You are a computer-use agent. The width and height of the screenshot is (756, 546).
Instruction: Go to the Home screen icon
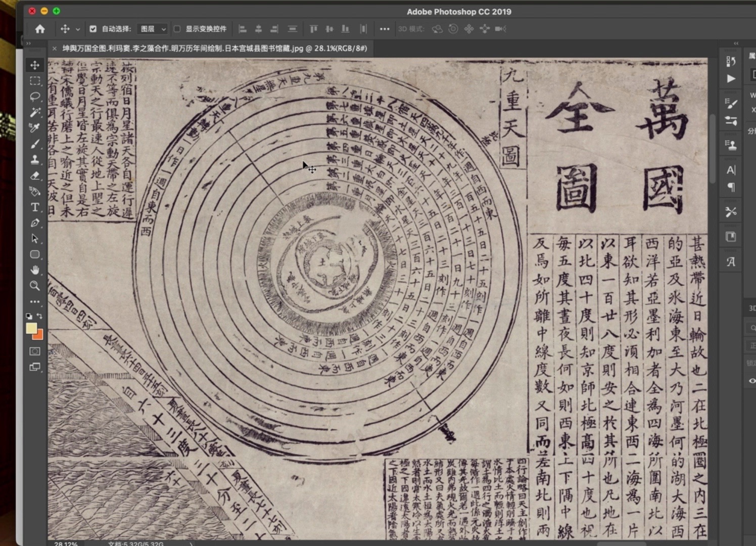tap(40, 29)
